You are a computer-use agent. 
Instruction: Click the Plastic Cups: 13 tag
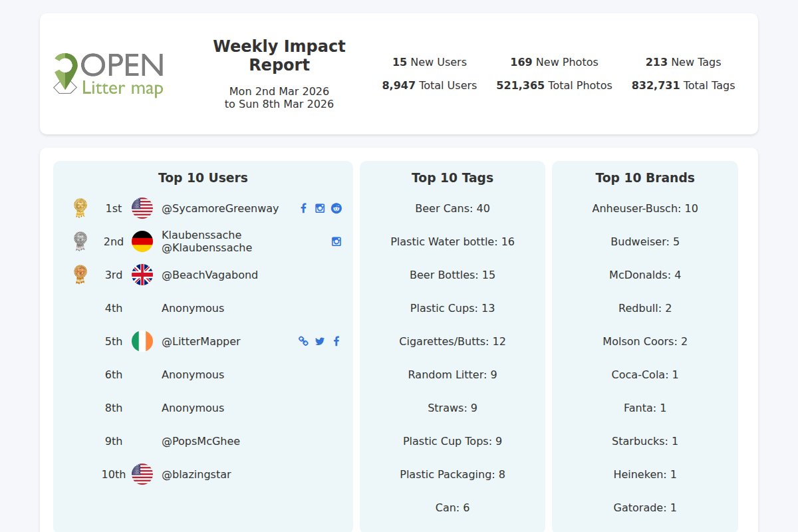click(x=452, y=308)
